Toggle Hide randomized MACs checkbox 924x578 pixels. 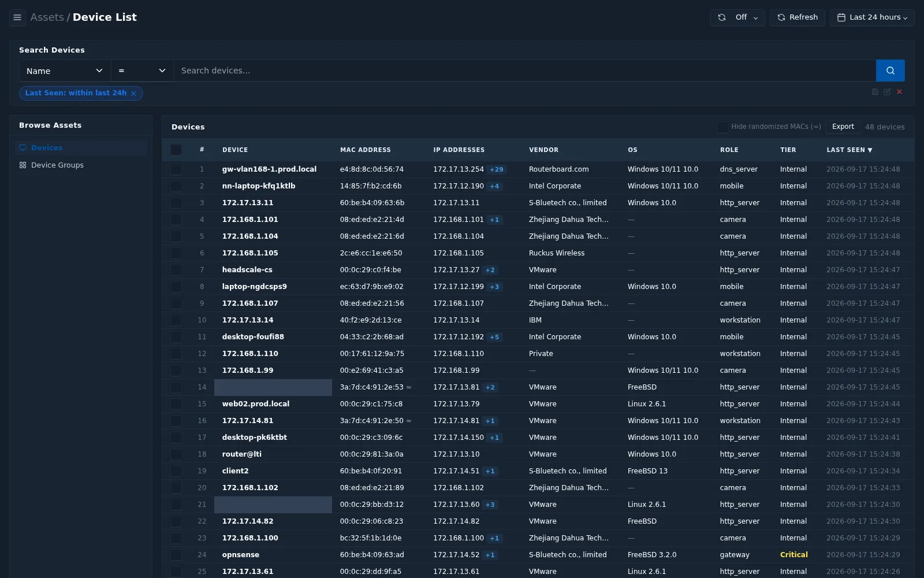722,127
